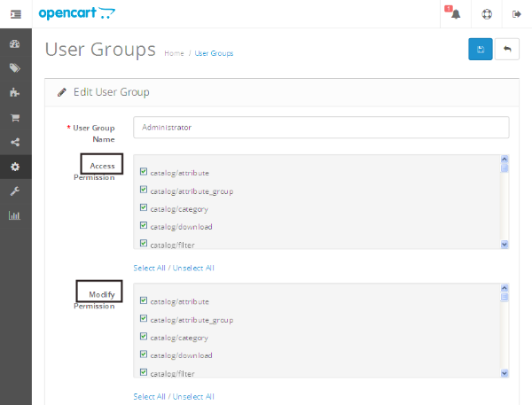
Task: Open the Extensions puzzle sidebar icon
Action: tap(14, 92)
